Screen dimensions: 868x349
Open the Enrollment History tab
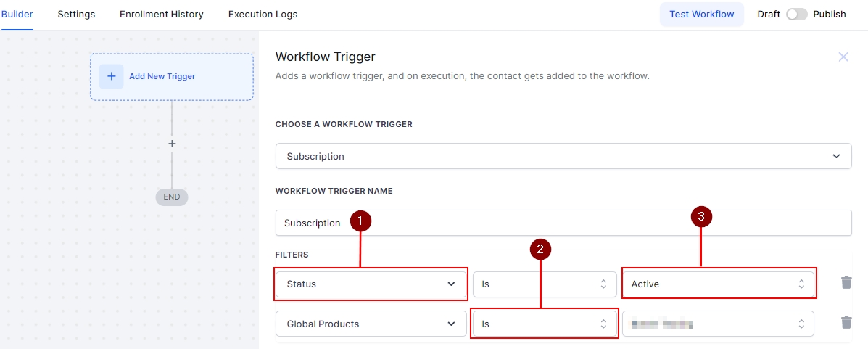[x=161, y=15]
